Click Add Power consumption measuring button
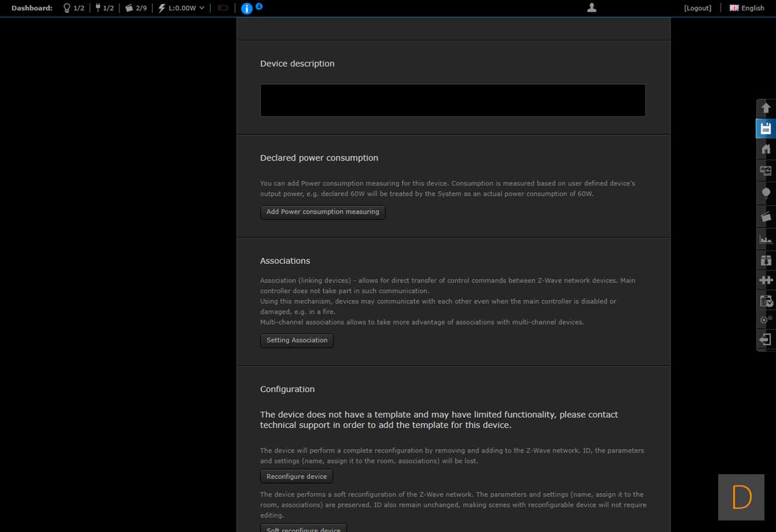This screenshot has height=532, width=776. (323, 212)
